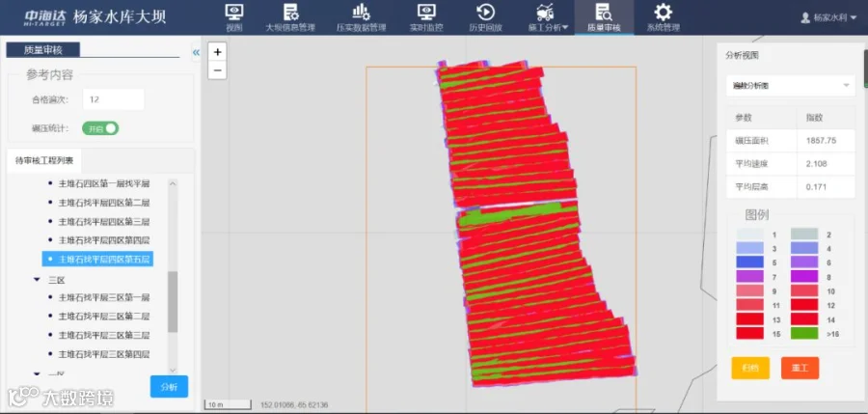
Task: Click the 参考内容 section heading
Action: (49, 75)
